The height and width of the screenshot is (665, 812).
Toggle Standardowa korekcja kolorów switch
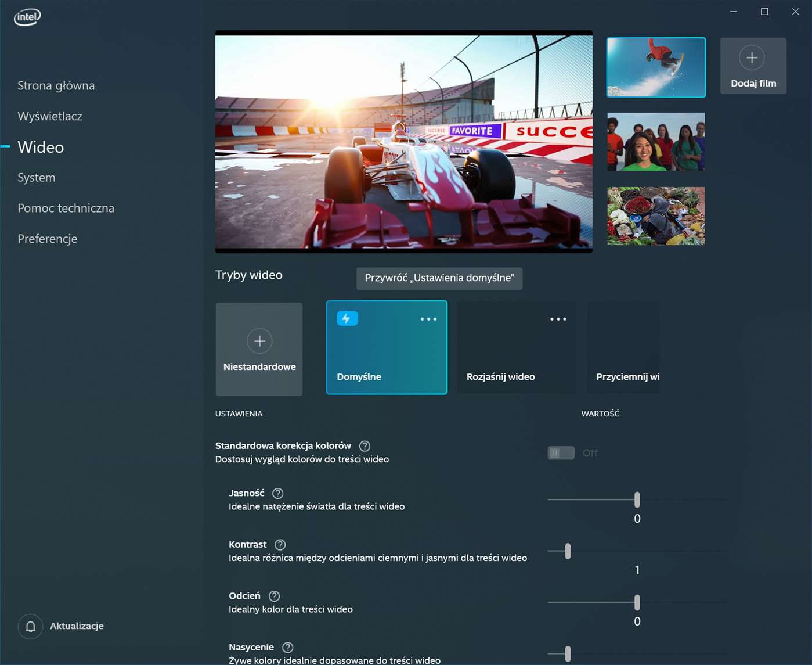561,453
